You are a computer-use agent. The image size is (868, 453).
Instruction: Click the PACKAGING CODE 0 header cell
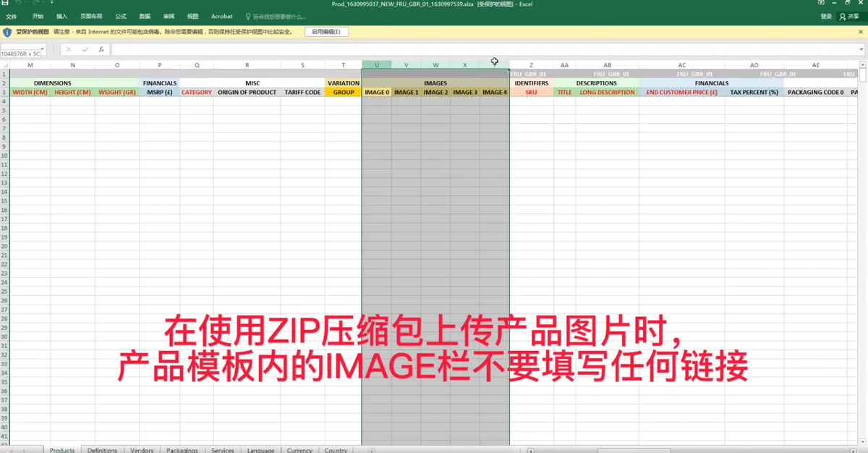click(x=816, y=93)
